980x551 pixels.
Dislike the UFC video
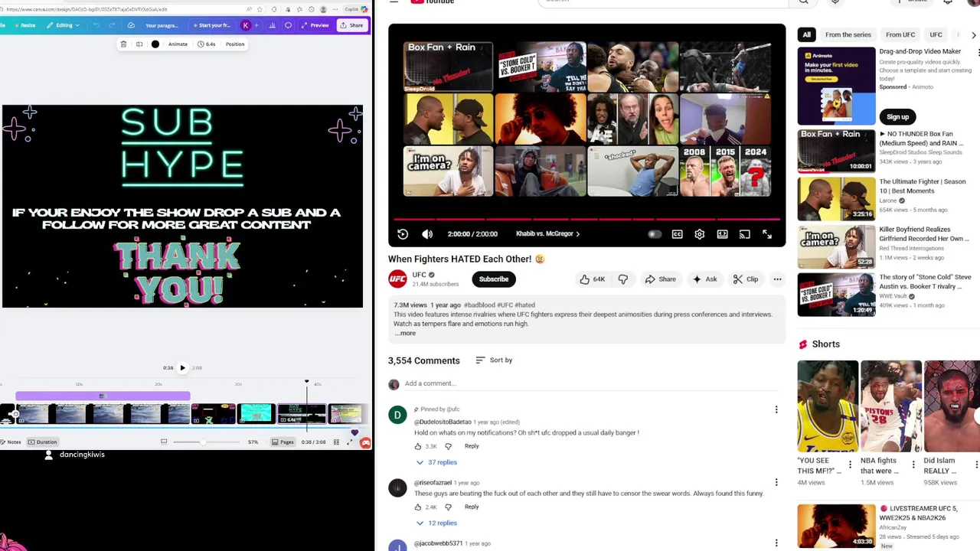pos(623,279)
